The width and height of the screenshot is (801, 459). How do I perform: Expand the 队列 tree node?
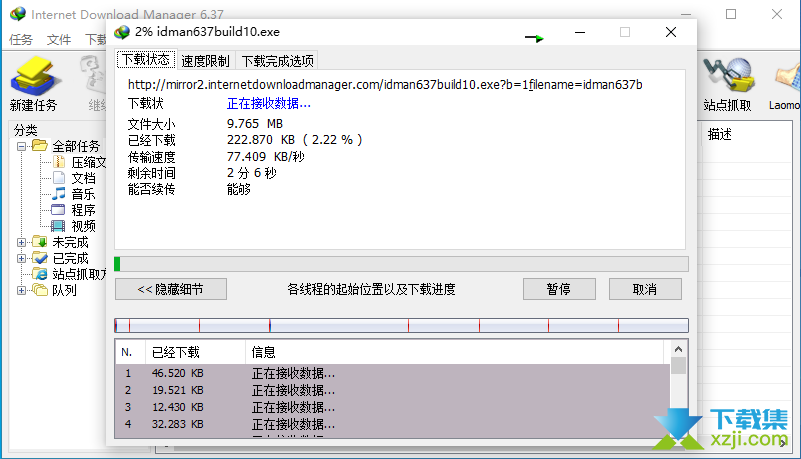pos(21,291)
